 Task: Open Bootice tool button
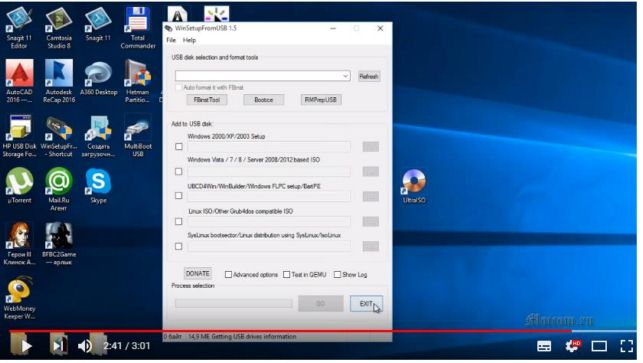[263, 100]
